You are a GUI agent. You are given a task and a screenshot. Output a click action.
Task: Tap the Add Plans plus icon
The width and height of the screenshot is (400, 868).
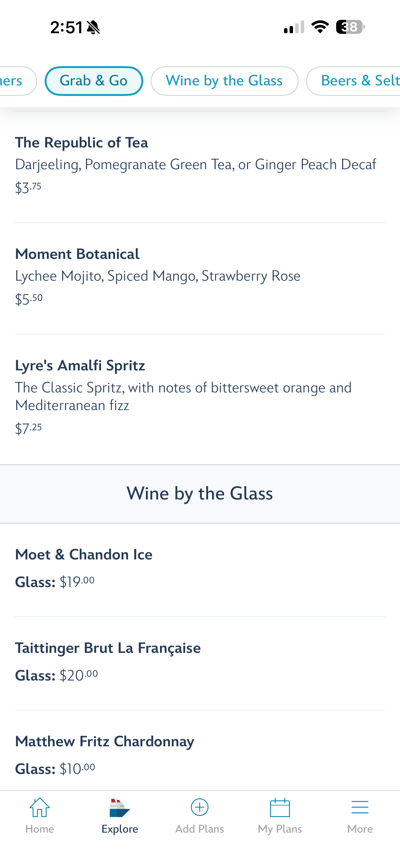tap(200, 807)
